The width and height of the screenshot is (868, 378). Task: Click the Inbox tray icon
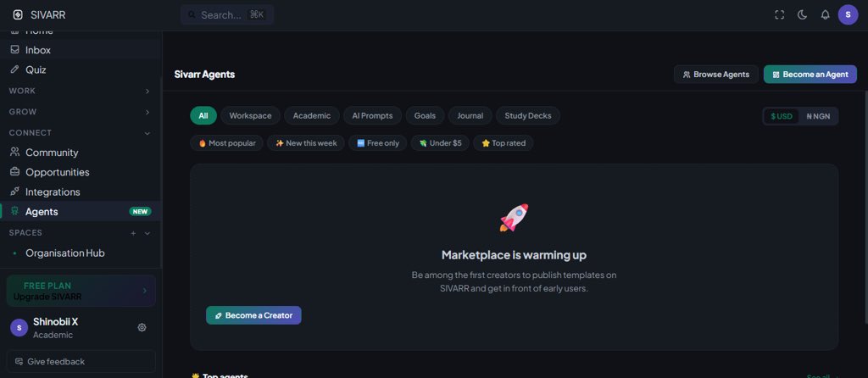15,49
